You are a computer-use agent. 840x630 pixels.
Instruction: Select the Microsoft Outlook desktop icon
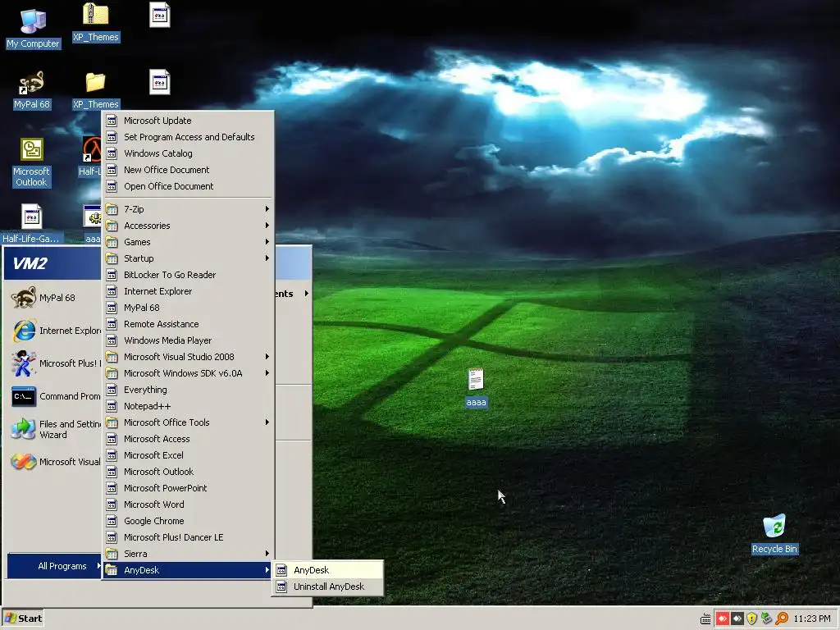(32, 162)
